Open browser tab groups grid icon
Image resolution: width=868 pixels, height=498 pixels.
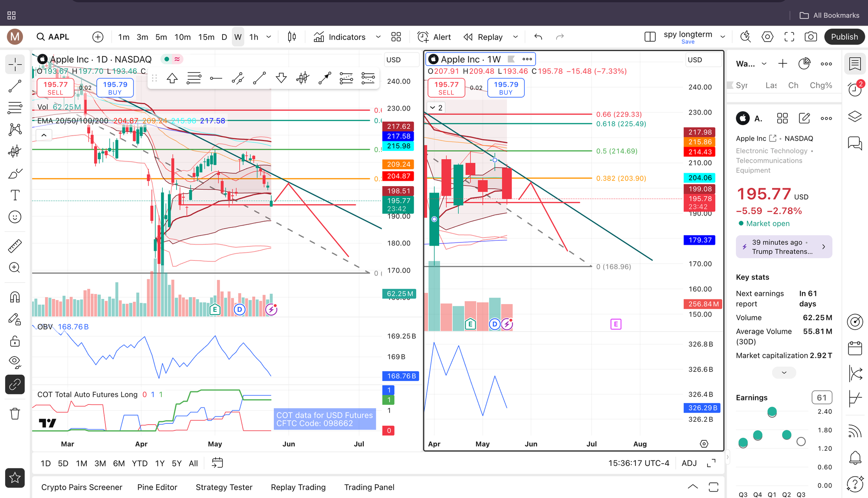(x=12, y=15)
